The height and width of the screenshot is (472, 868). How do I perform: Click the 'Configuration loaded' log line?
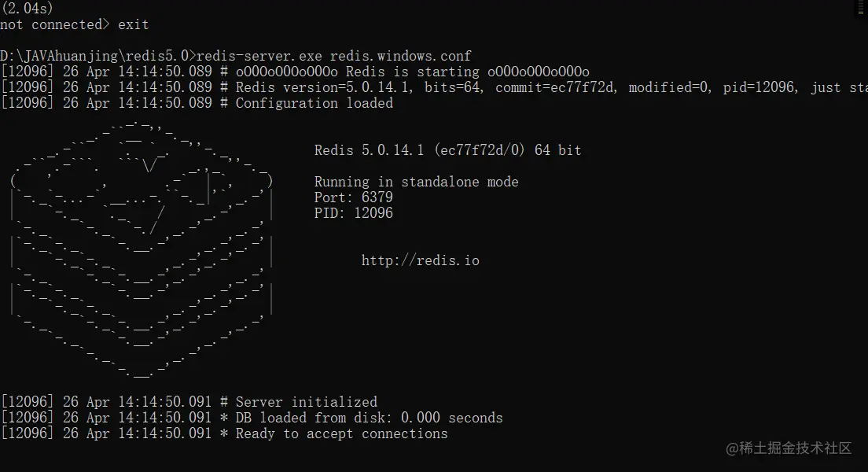click(x=314, y=103)
